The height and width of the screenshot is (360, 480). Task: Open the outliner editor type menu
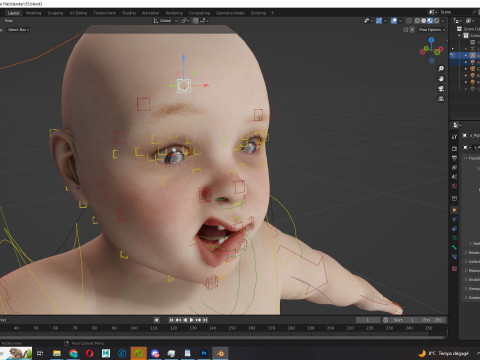pyautogui.click(x=458, y=21)
